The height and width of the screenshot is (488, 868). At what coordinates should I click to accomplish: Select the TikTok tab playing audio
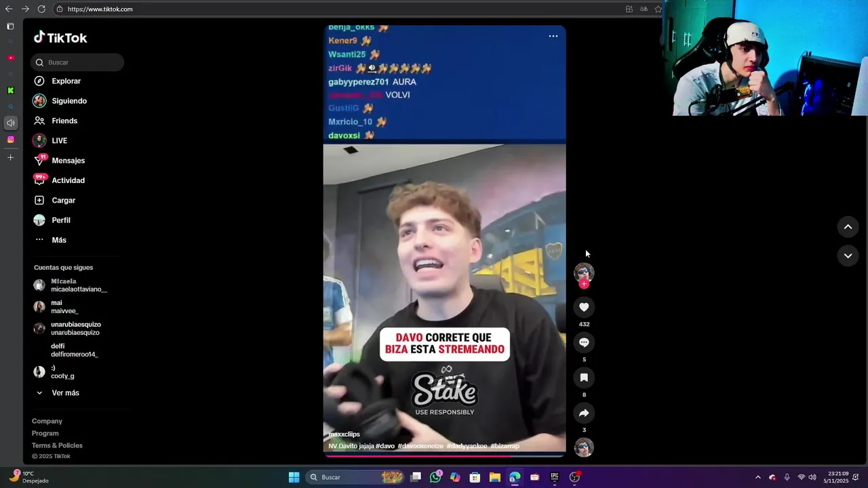10,123
